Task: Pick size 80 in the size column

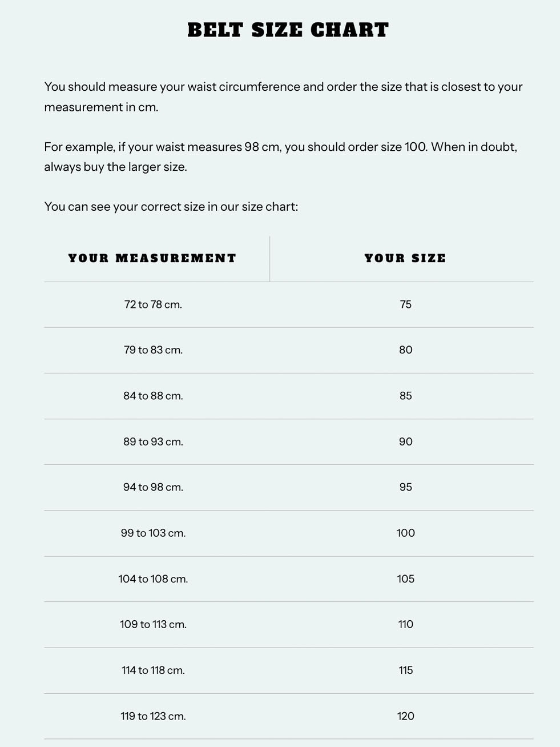Action: point(405,350)
